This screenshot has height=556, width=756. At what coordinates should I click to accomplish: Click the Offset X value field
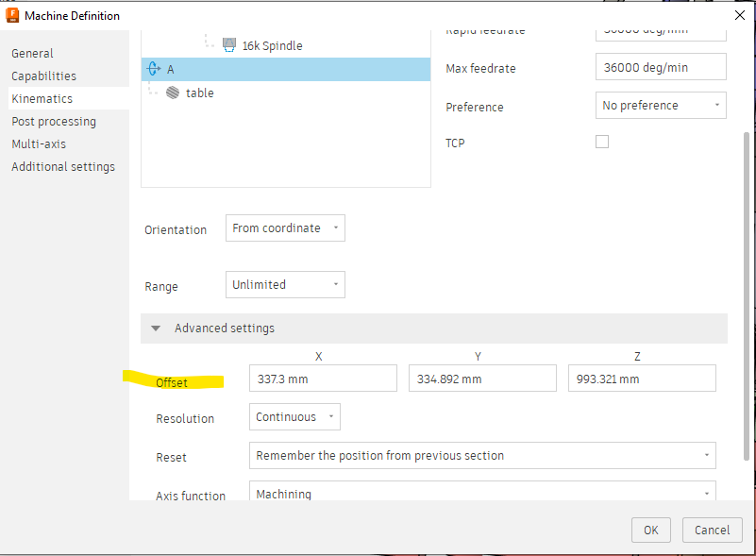pyautogui.click(x=323, y=378)
